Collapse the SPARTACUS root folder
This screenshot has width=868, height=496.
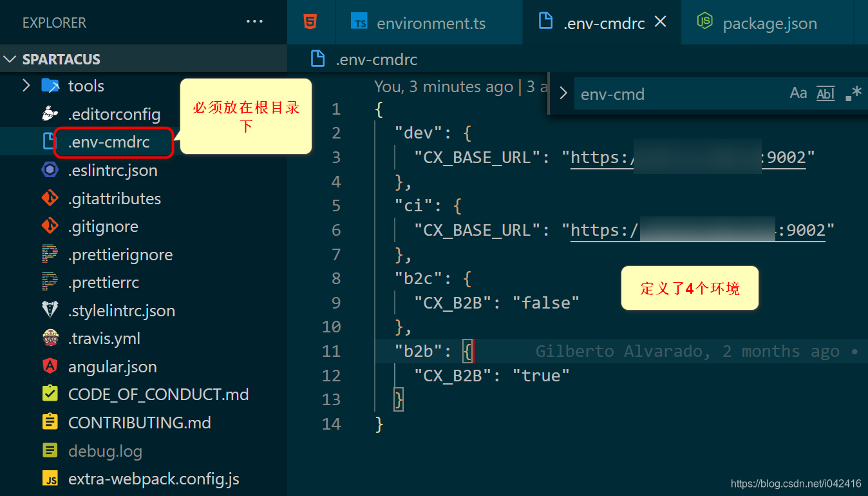(10, 59)
